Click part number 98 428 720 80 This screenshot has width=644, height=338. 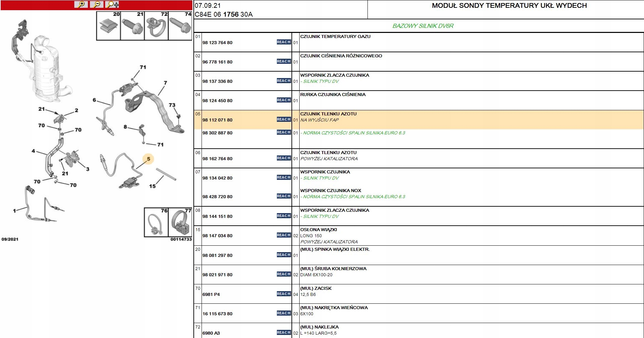pyautogui.click(x=217, y=197)
